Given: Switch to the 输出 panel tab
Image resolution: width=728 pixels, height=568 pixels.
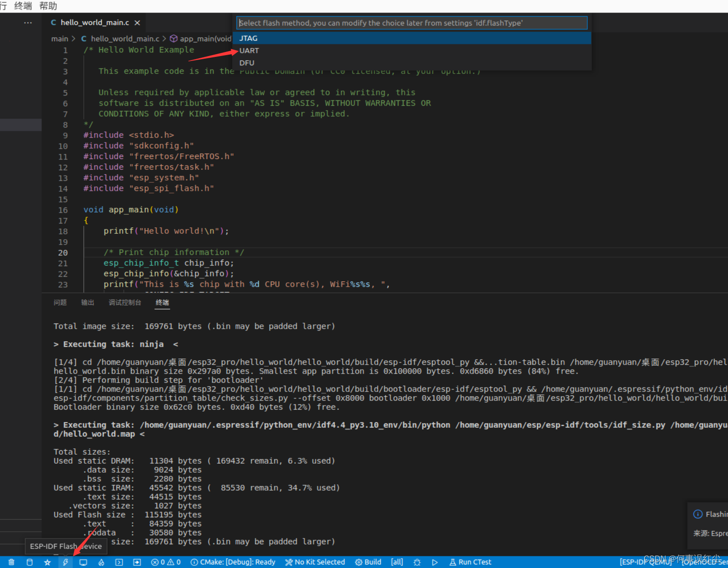Looking at the screenshot, I should tap(88, 303).
